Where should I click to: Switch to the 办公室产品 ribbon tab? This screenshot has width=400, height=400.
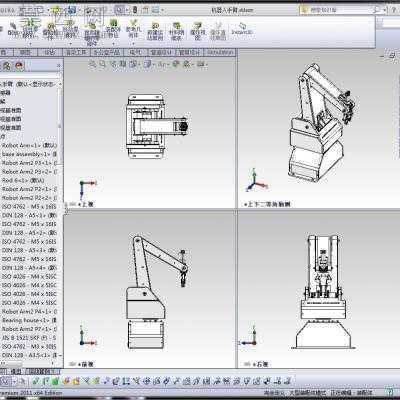(106, 52)
